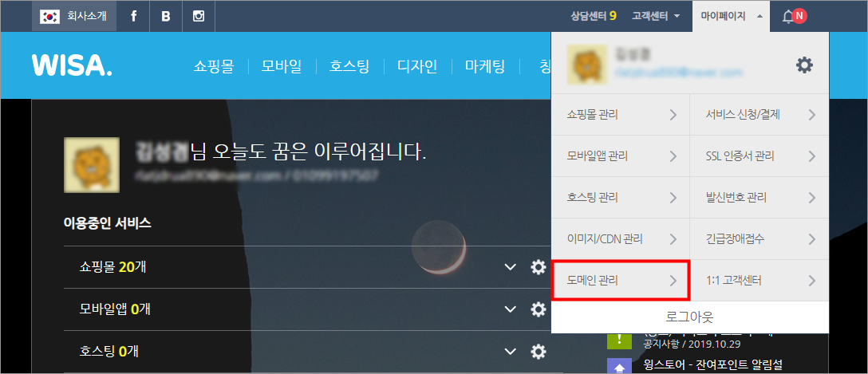Click the 로그아웃 button
This screenshot has width=868, height=374.
(690, 317)
